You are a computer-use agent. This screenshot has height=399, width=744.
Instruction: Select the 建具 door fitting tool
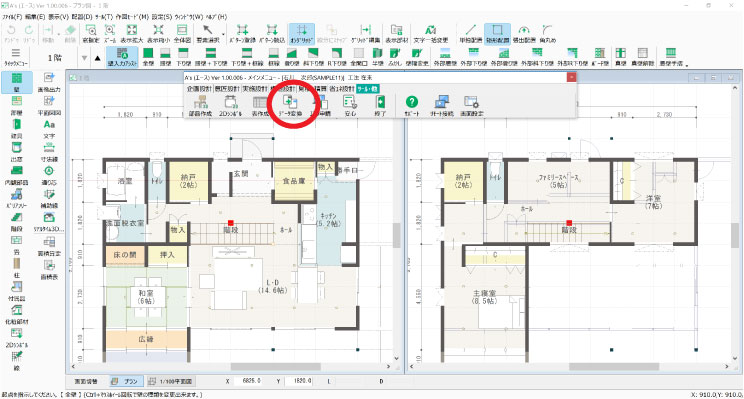coord(17,129)
